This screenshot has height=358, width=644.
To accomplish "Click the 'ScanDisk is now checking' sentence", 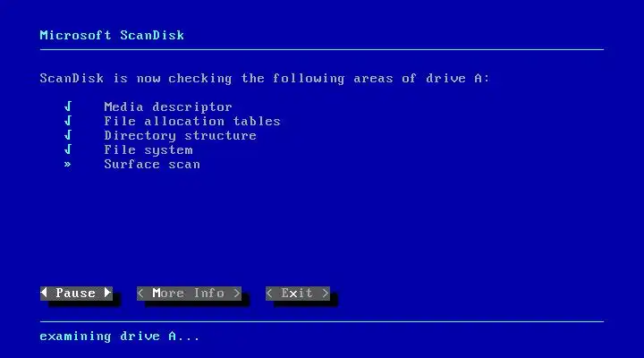I will 265,78.
